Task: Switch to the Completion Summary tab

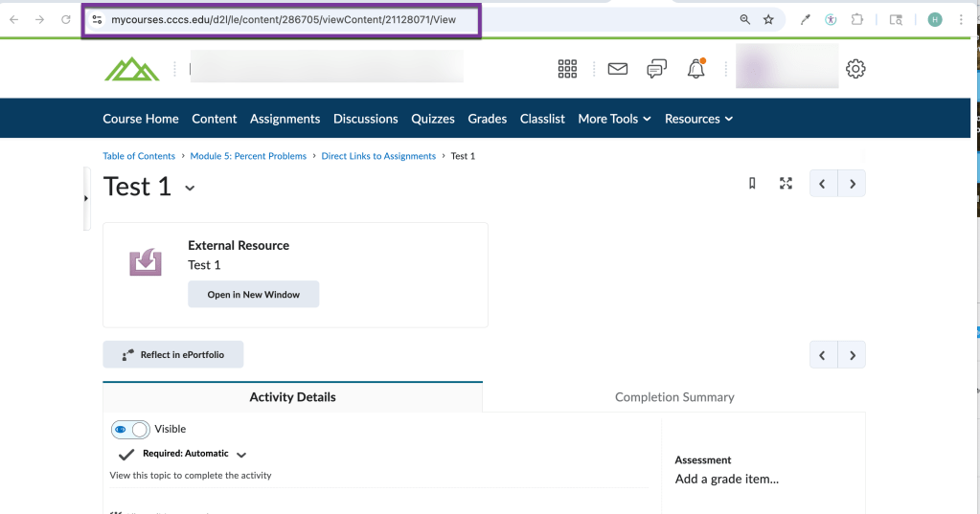Action: [x=674, y=397]
